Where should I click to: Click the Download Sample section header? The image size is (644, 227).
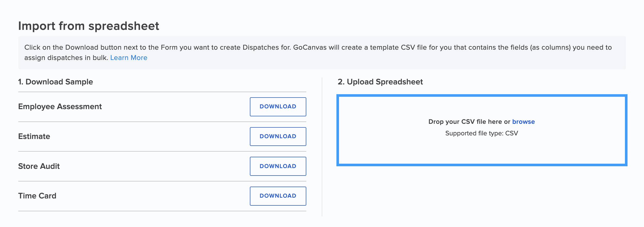55,82
